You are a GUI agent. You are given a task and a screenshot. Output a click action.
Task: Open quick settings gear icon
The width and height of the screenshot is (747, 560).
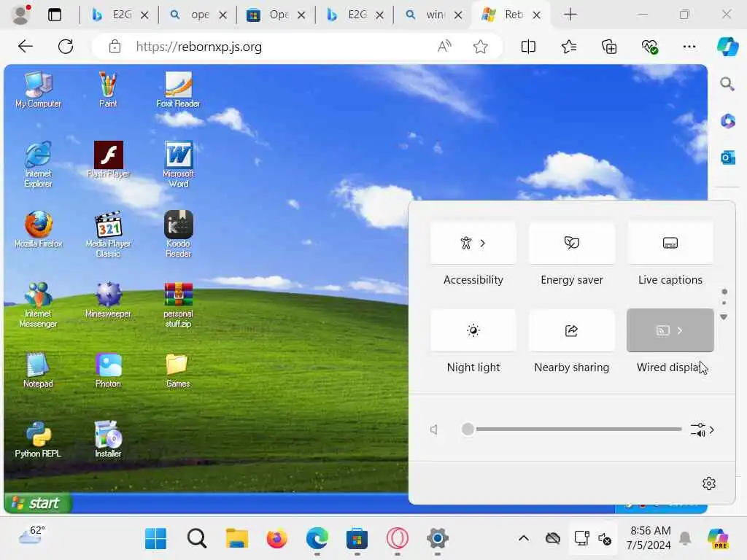click(x=709, y=483)
